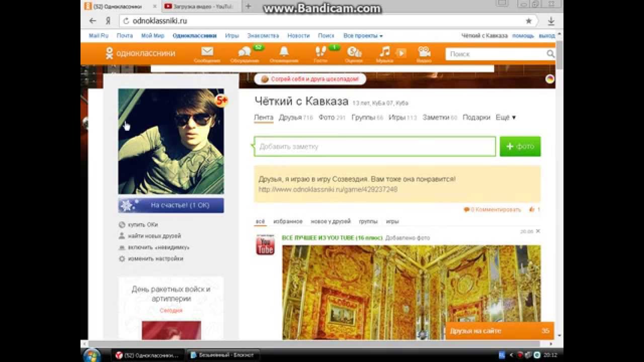Expand the Друзья на сайте panel
The width and height of the screenshot is (644, 362).
pyautogui.click(x=500, y=331)
